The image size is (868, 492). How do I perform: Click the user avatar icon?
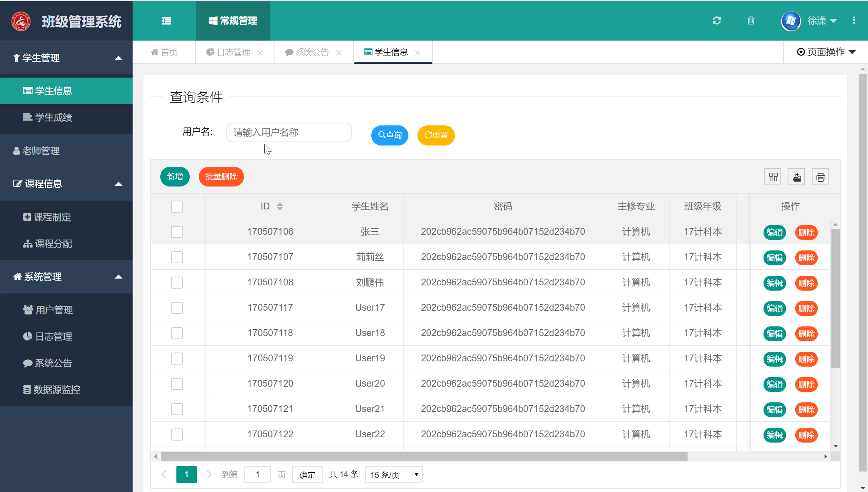click(791, 21)
